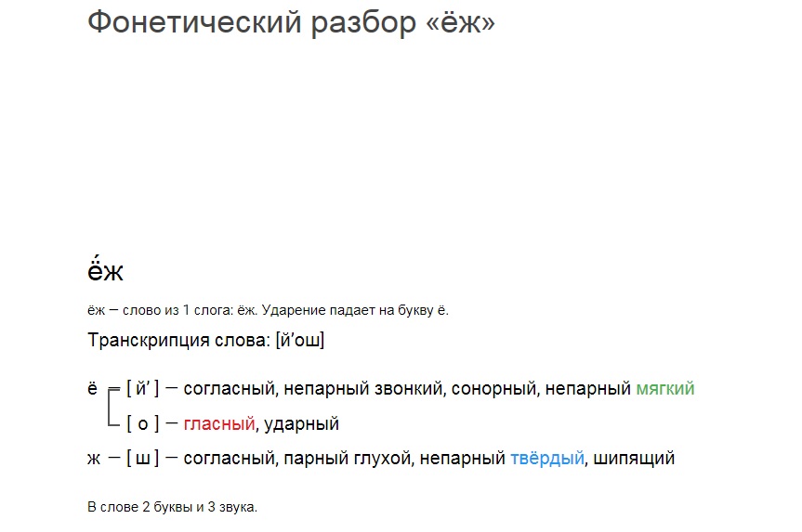Click the sound symbol [ш] in brackets

pos(143,458)
